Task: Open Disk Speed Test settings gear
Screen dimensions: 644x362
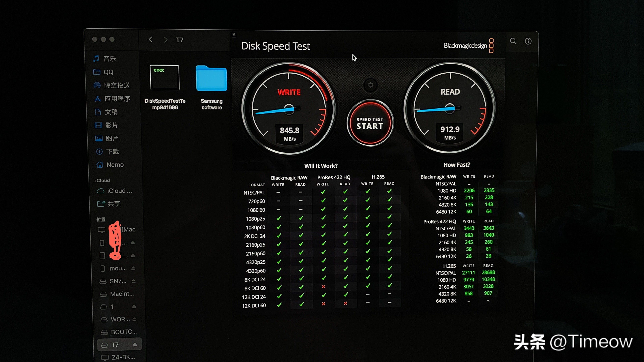Action: [370, 85]
